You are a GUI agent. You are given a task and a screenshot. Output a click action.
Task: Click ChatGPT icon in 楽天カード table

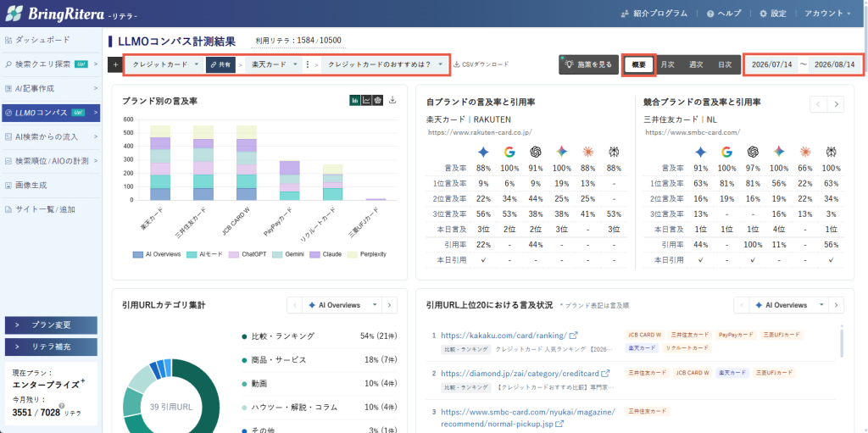(x=536, y=152)
